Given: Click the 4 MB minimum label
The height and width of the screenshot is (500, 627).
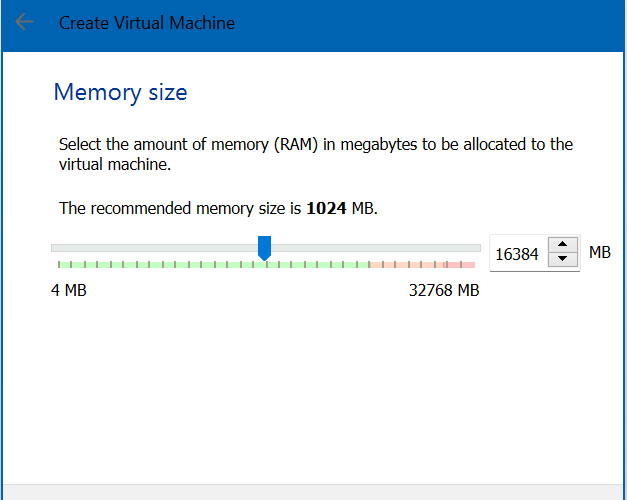Looking at the screenshot, I should point(69,291).
